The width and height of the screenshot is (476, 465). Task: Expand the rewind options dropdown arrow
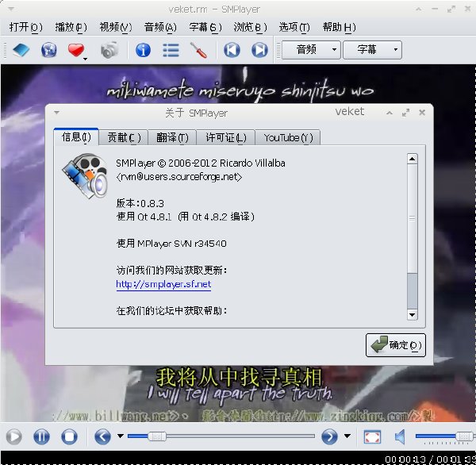[121, 436]
